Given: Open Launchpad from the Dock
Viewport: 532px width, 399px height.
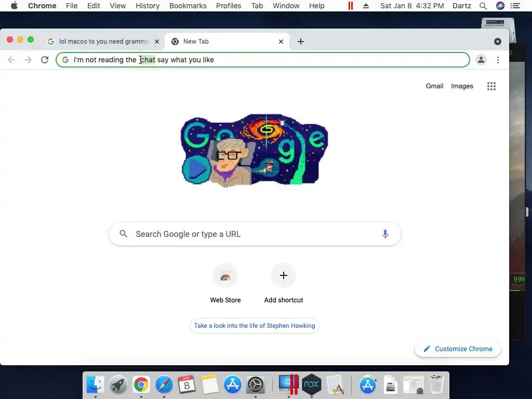Looking at the screenshot, I should tap(118, 385).
